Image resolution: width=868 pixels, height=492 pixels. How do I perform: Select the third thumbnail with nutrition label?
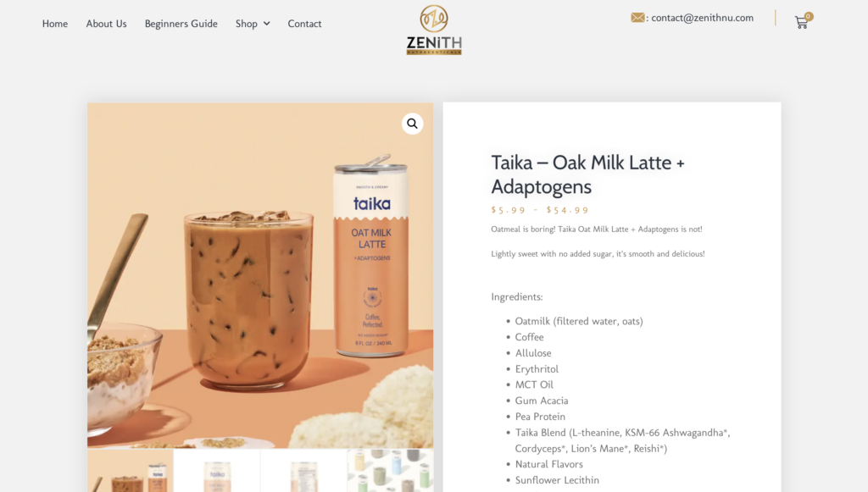pos(303,471)
